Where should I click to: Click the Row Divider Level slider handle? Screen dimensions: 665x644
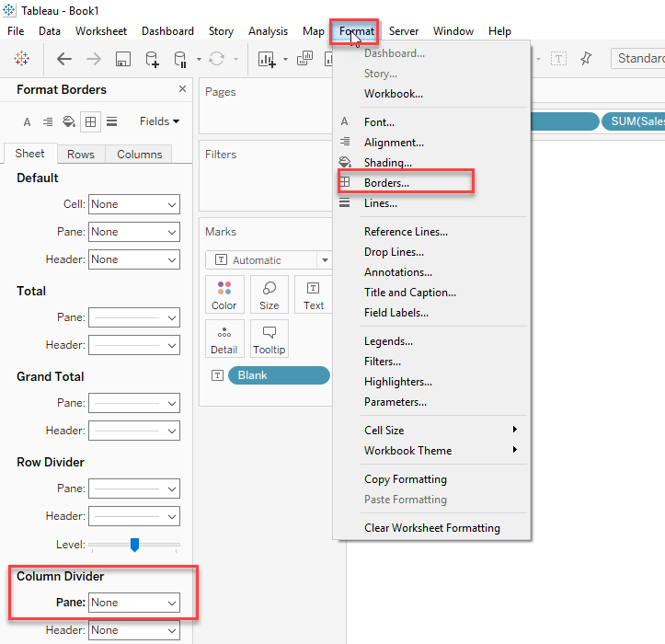point(134,545)
